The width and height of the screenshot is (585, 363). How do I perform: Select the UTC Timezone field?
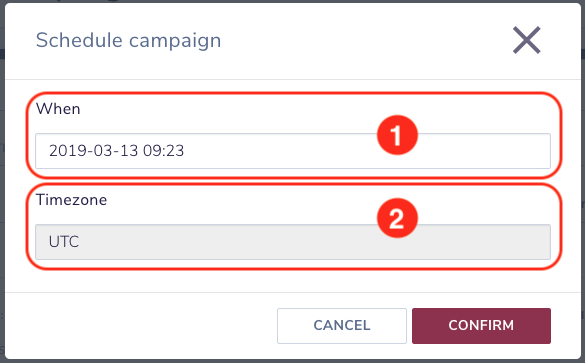(293, 242)
